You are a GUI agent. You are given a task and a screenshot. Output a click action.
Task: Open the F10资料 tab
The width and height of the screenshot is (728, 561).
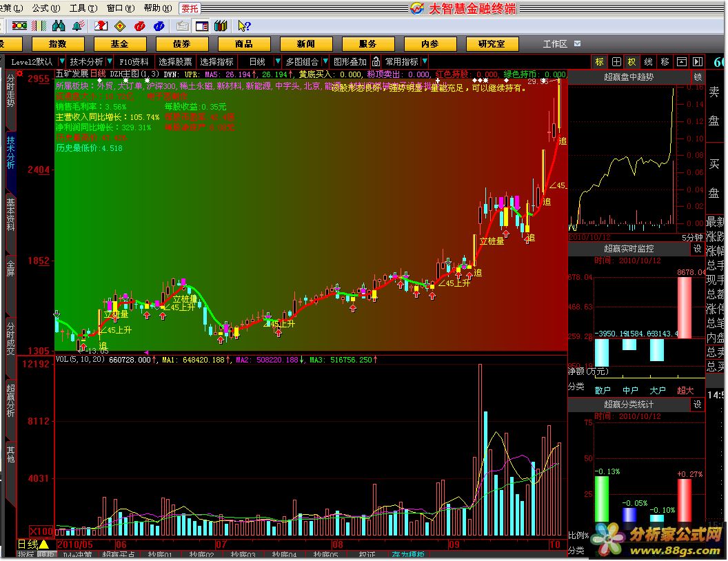click(134, 62)
